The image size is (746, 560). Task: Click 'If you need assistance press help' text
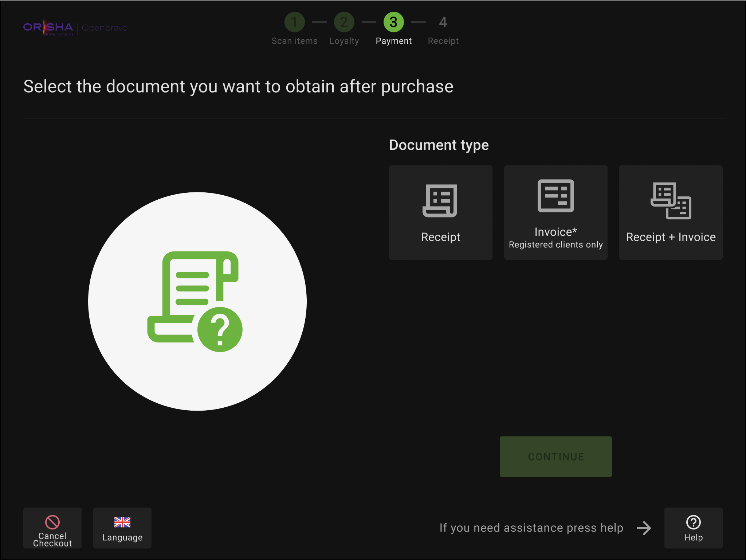tap(531, 528)
